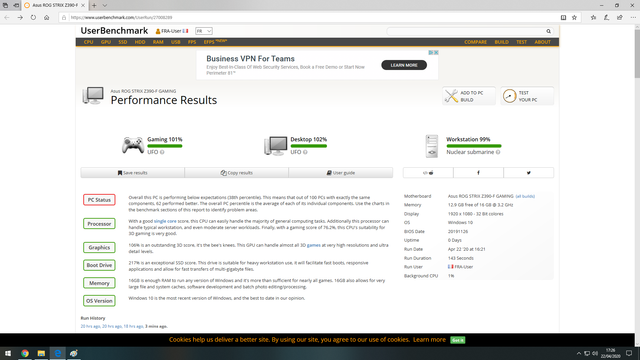640x360 pixels.
Task: Open the FR language dropdown
Action: (204, 31)
